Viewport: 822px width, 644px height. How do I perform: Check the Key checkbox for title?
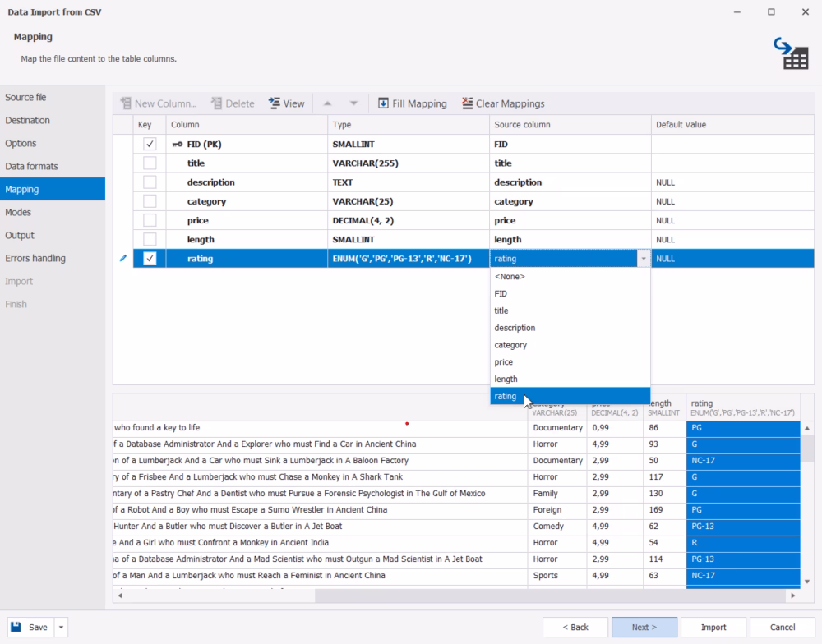[150, 163]
